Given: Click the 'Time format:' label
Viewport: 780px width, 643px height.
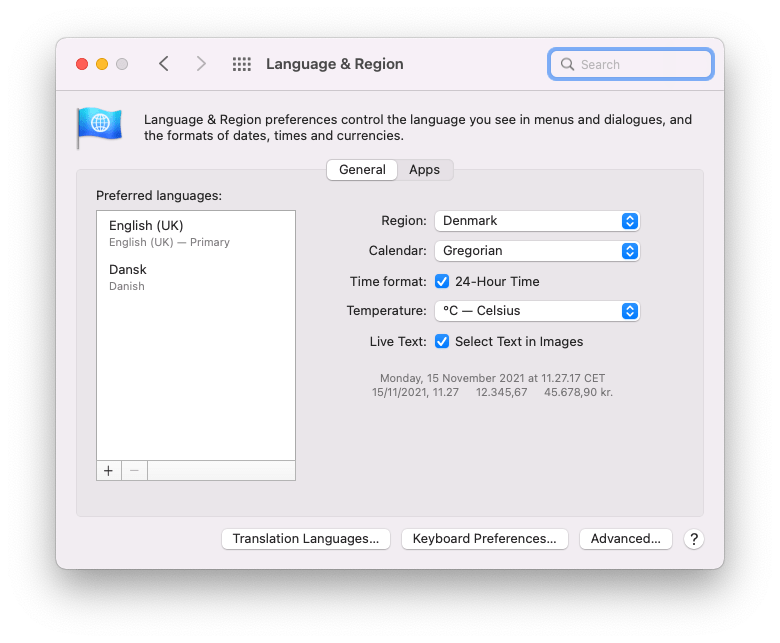Looking at the screenshot, I should (388, 282).
